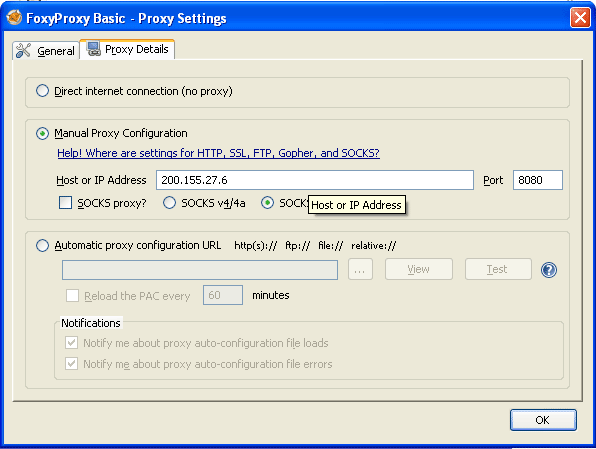Select SOCKS v4/4a radio button
Screen dimensions: 596x449
tap(169, 203)
